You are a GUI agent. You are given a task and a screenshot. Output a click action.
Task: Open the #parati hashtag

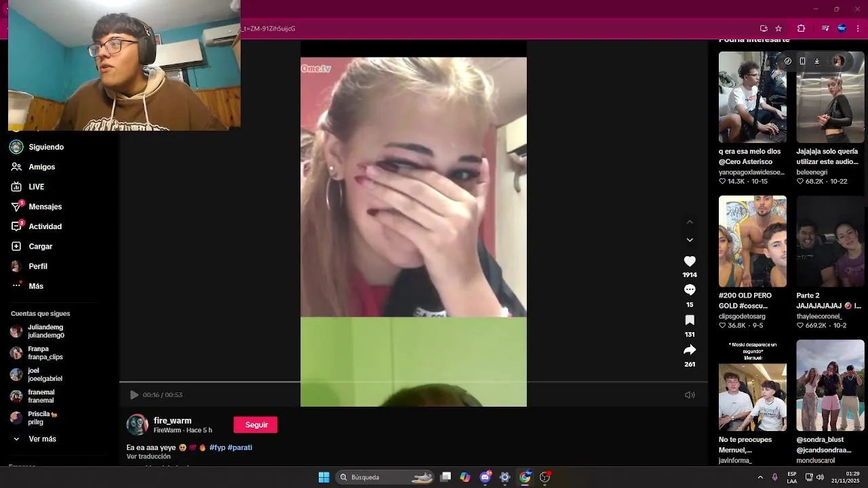pyautogui.click(x=240, y=448)
